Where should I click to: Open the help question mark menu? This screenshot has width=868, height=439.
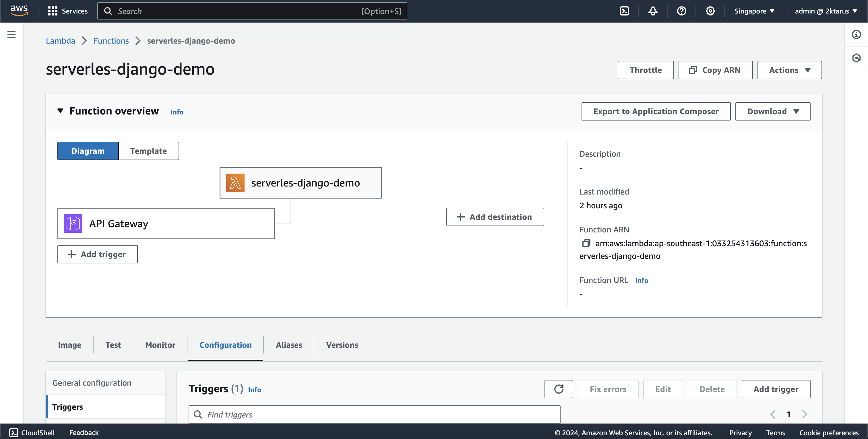click(681, 11)
